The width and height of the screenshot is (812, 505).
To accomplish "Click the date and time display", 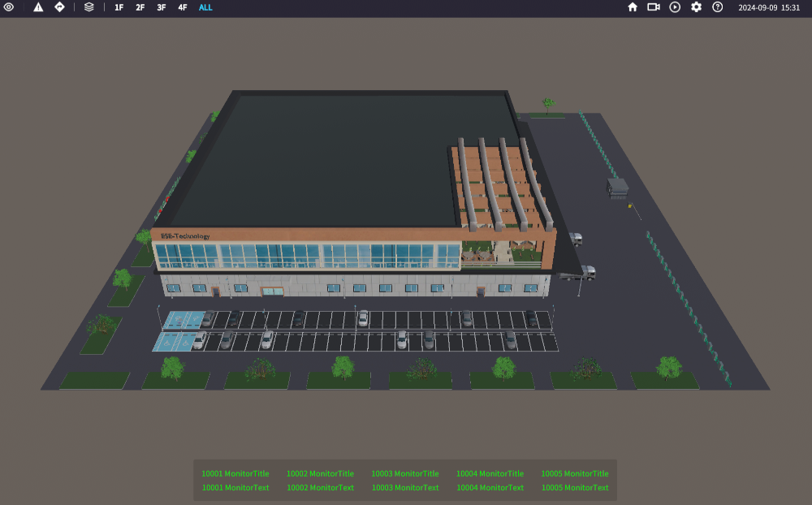I will coord(768,7).
